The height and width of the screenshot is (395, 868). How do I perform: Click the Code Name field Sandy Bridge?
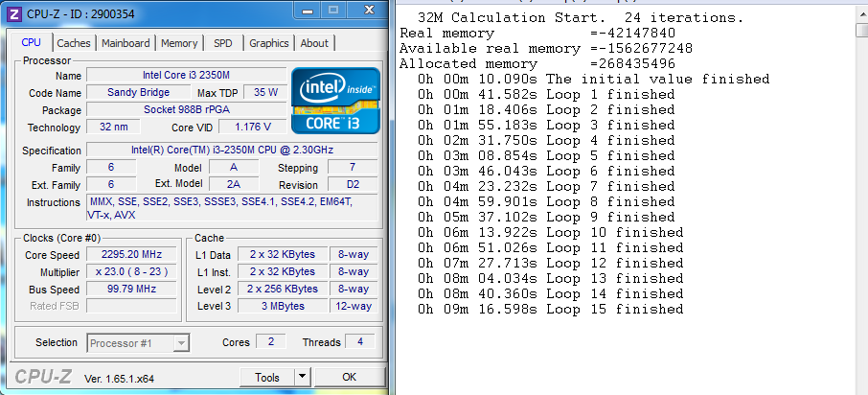138,92
